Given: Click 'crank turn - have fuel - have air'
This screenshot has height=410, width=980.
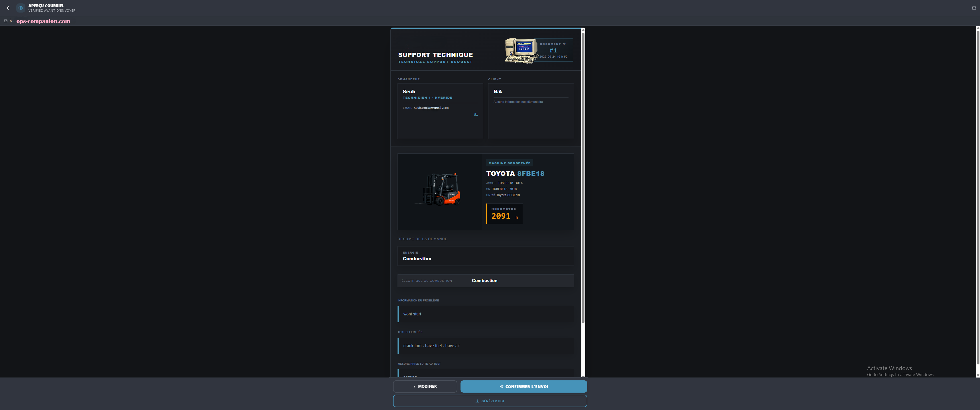Looking at the screenshot, I should [431, 346].
